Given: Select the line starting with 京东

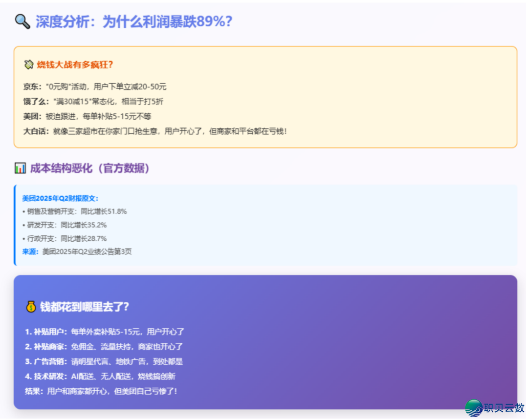Looking at the screenshot, I should click(95, 87).
